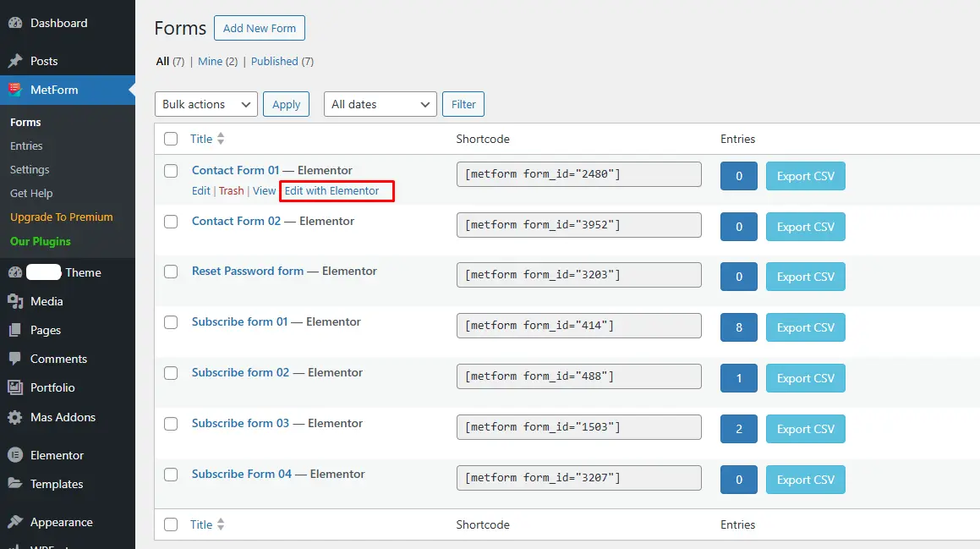The height and width of the screenshot is (549, 980).
Task: Click the Mas Addons gear icon
Action: click(15, 417)
